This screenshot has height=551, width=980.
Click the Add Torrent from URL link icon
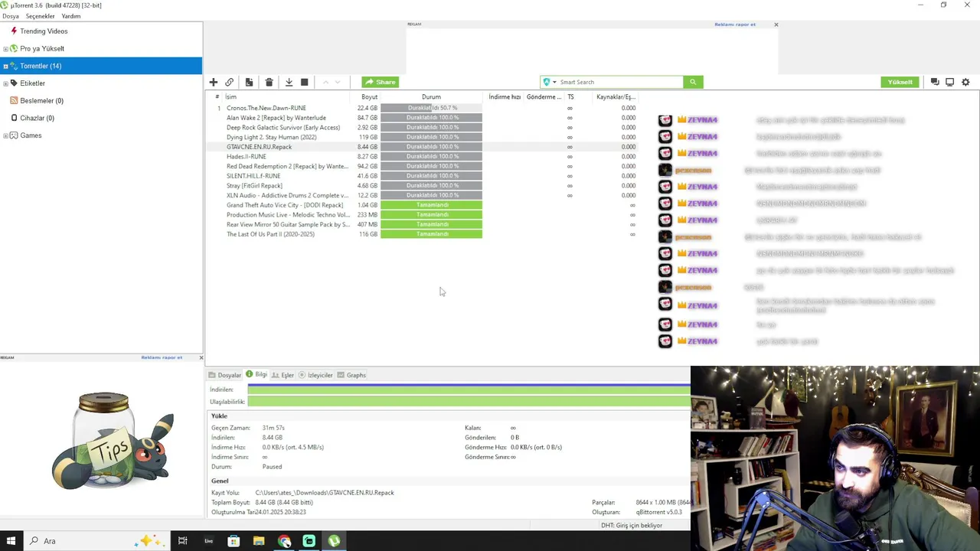click(229, 82)
